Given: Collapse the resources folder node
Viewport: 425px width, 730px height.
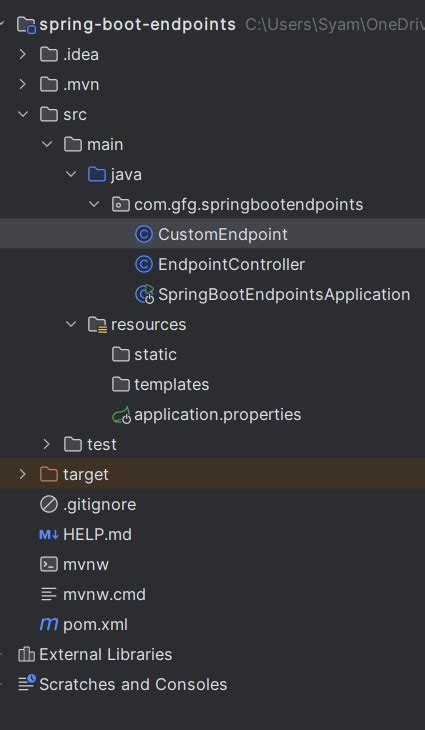Looking at the screenshot, I should tap(70, 324).
